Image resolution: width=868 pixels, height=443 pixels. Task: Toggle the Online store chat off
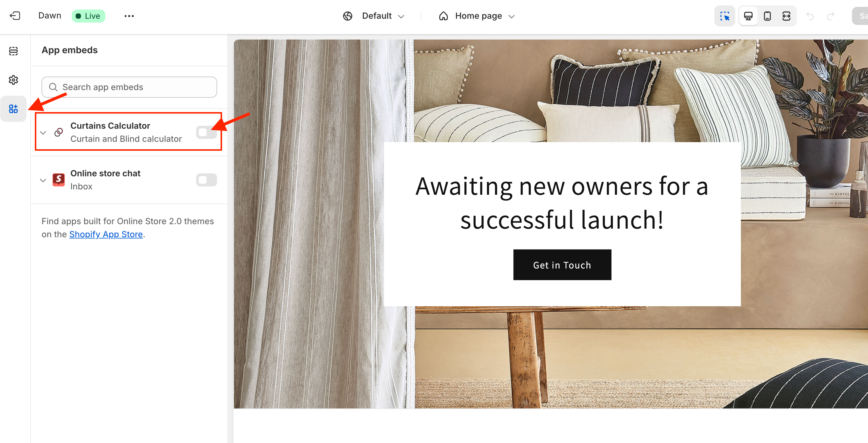pyautogui.click(x=206, y=180)
